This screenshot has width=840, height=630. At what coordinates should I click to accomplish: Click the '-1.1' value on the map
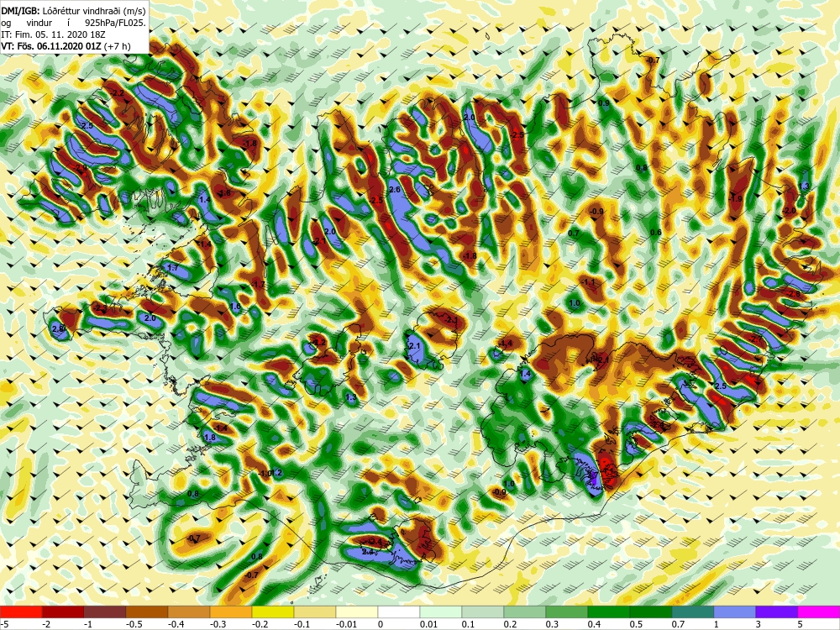pyautogui.click(x=589, y=281)
